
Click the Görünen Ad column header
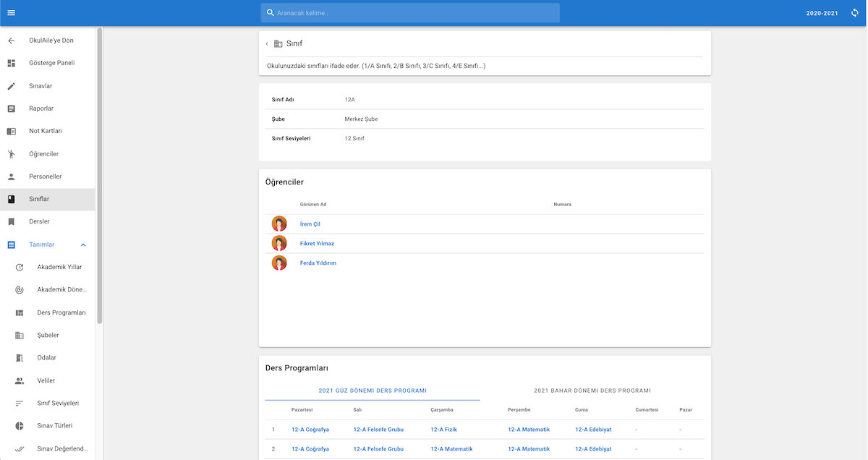tap(313, 205)
